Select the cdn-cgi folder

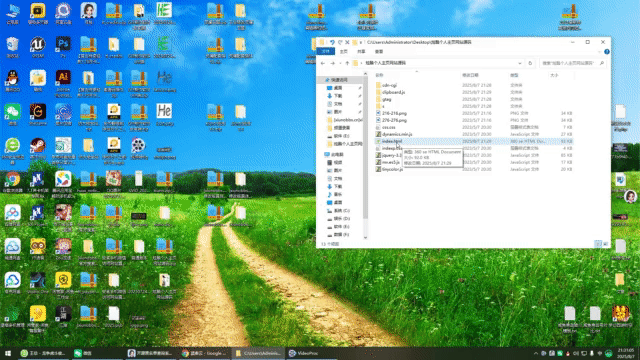pos(389,85)
